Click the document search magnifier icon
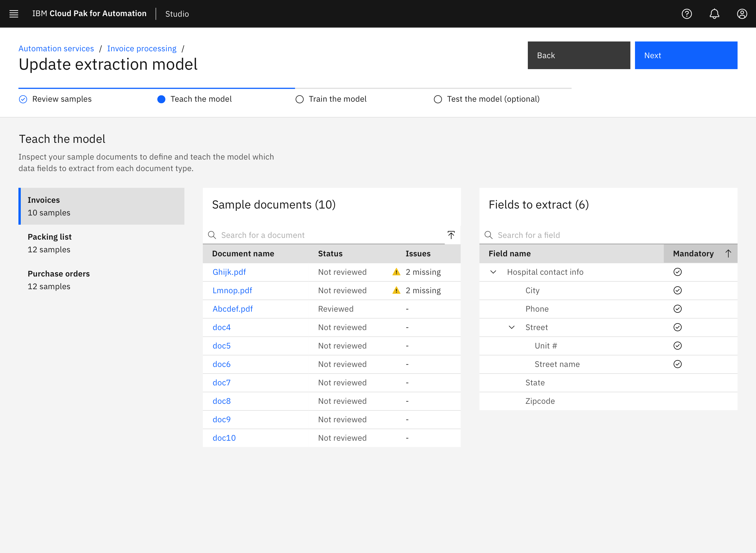 click(x=212, y=235)
